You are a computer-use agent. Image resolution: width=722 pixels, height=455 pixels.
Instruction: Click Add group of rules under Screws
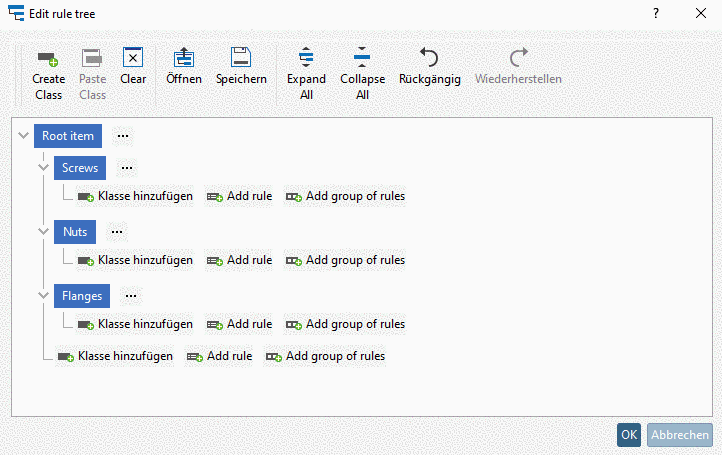[x=345, y=196]
